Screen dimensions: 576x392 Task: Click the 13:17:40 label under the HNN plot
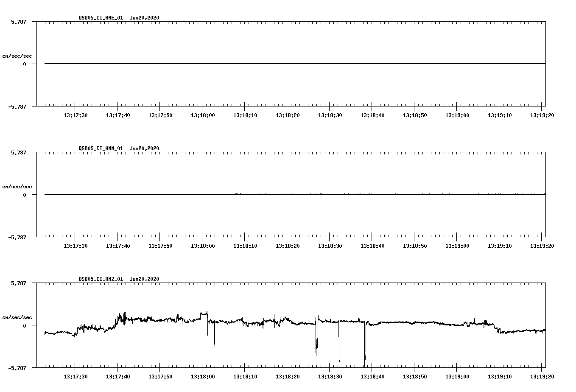(118, 246)
